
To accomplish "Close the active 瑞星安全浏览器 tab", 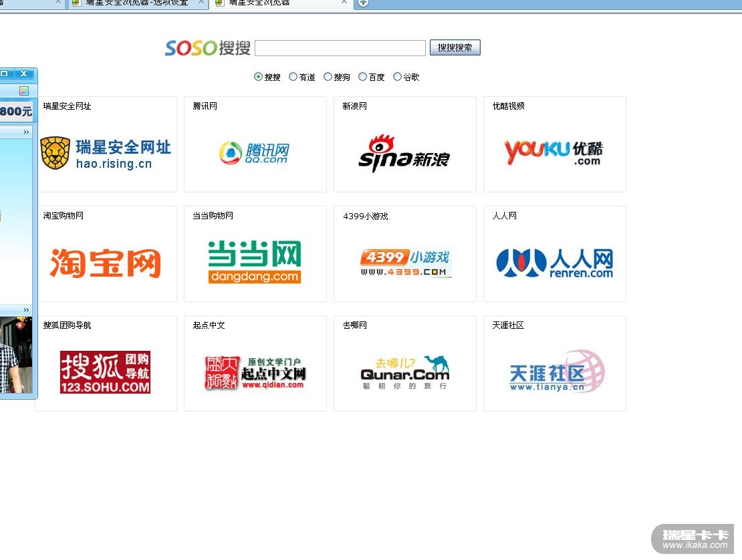I will point(344,3).
